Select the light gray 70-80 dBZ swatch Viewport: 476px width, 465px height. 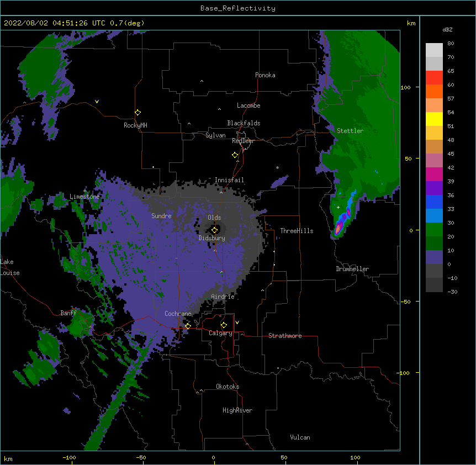tap(434, 50)
